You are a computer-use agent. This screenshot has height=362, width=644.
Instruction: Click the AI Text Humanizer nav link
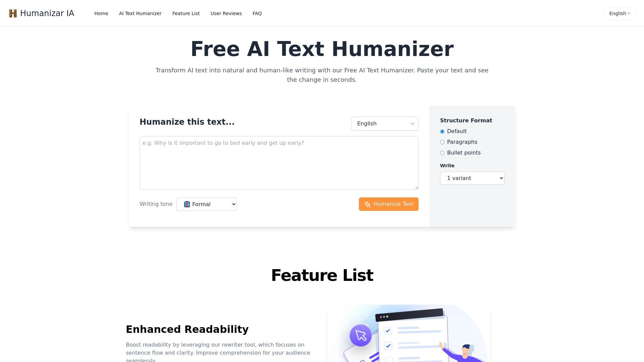coord(140,13)
